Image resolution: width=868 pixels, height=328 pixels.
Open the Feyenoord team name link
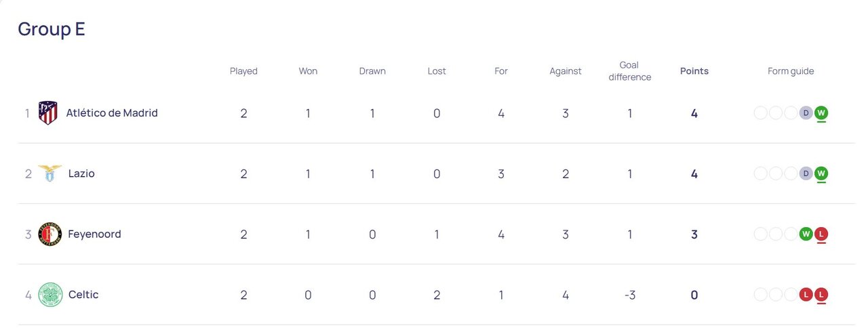click(94, 234)
